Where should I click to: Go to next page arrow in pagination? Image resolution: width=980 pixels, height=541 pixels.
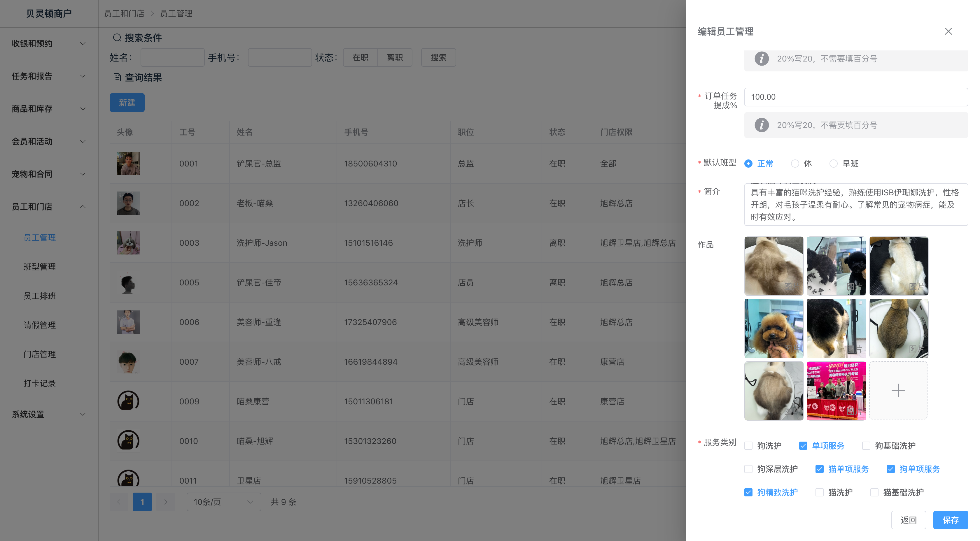point(165,502)
